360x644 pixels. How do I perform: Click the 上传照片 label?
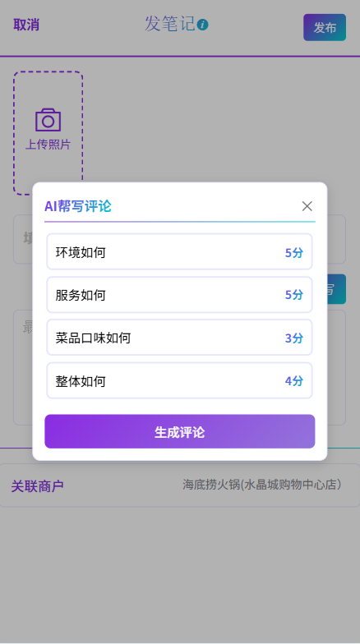(48, 145)
